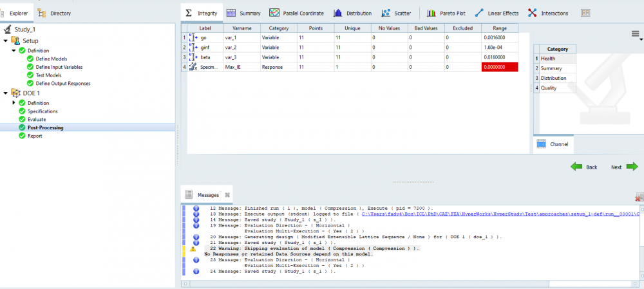Select the var_1 varname cell

[x=242, y=38]
